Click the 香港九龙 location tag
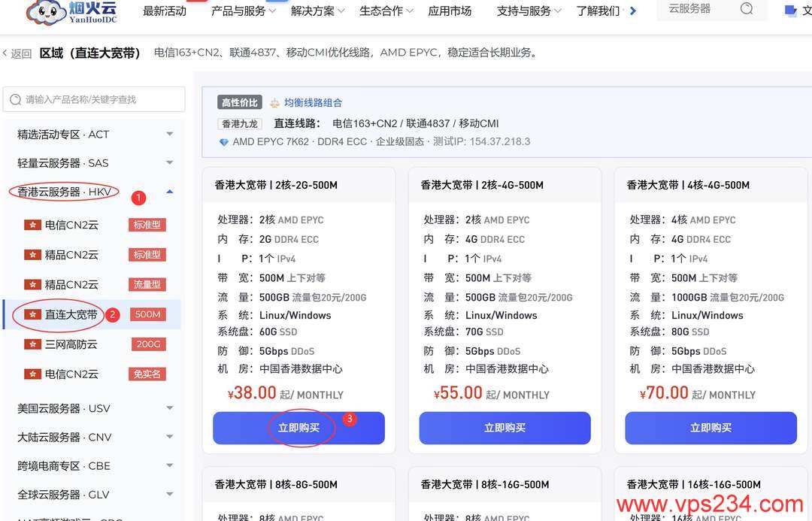 (x=240, y=124)
